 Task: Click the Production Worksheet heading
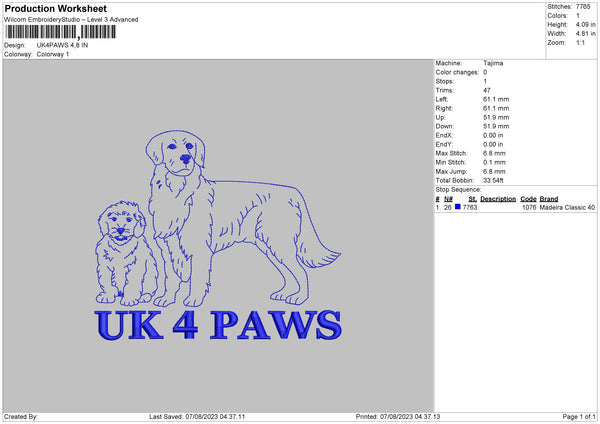[55, 9]
